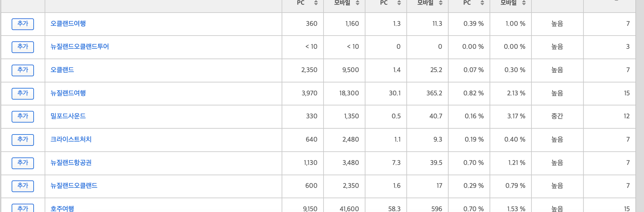Sort by the rightmost PC column arrows
The height and width of the screenshot is (212, 644).
(x=482, y=3)
